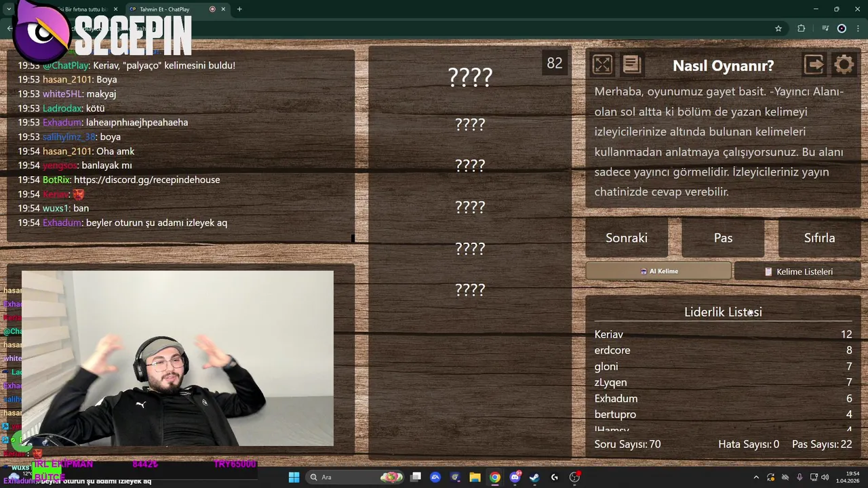Click the Soru Sayısı: 70 counter
Screen dimensions: 868x488
(x=627, y=444)
